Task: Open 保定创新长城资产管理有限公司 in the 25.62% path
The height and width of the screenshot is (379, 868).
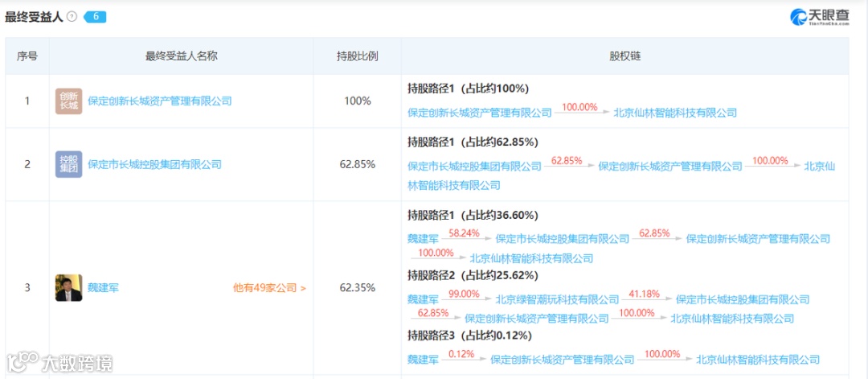Action: coord(536,319)
